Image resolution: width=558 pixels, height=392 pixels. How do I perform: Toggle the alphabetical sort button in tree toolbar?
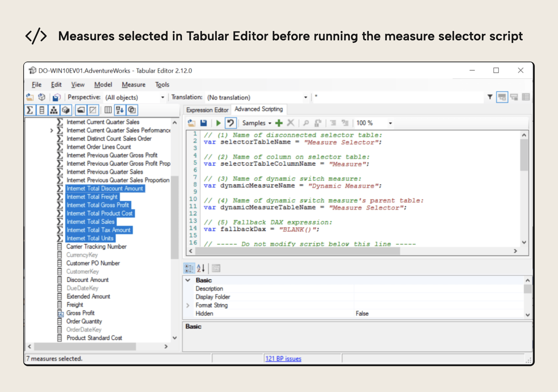pos(120,110)
